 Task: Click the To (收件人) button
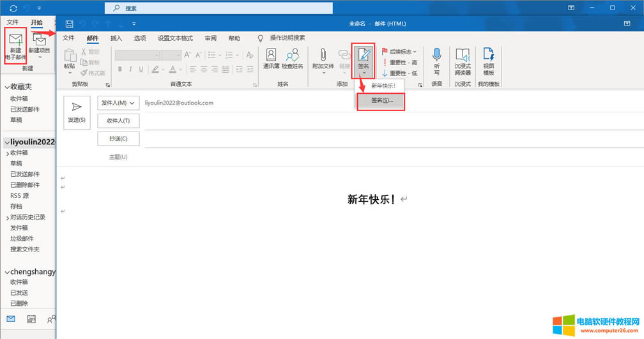(x=118, y=121)
